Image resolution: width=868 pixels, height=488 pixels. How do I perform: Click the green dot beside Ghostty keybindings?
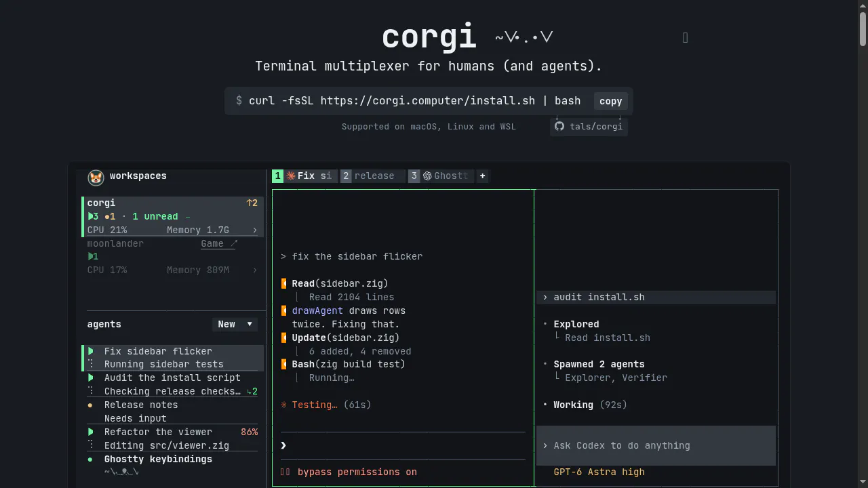click(90, 459)
